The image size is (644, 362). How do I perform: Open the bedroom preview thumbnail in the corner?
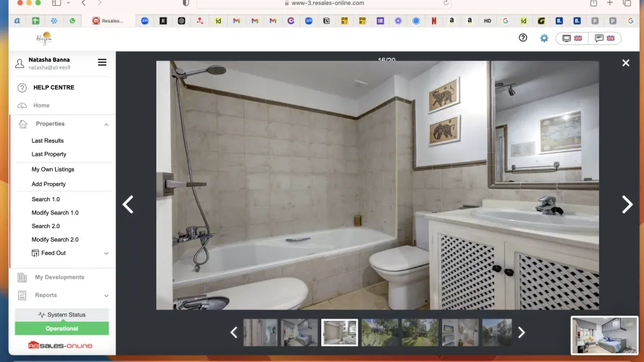pyautogui.click(x=604, y=335)
